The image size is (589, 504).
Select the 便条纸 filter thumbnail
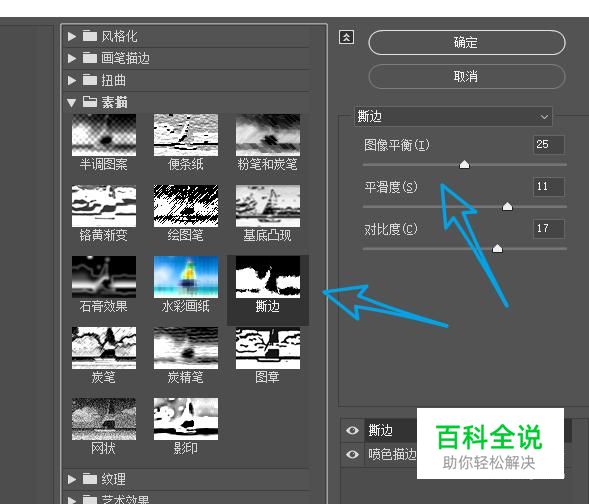[x=186, y=135]
